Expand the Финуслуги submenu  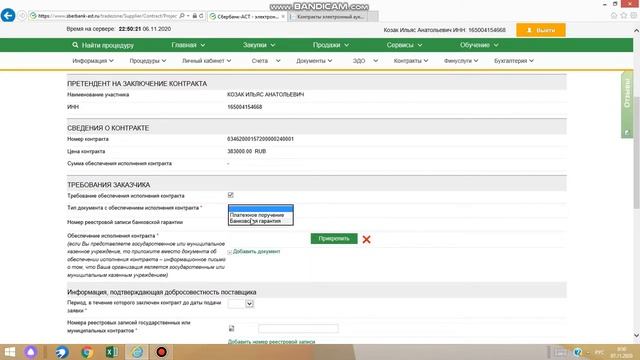point(461,61)
